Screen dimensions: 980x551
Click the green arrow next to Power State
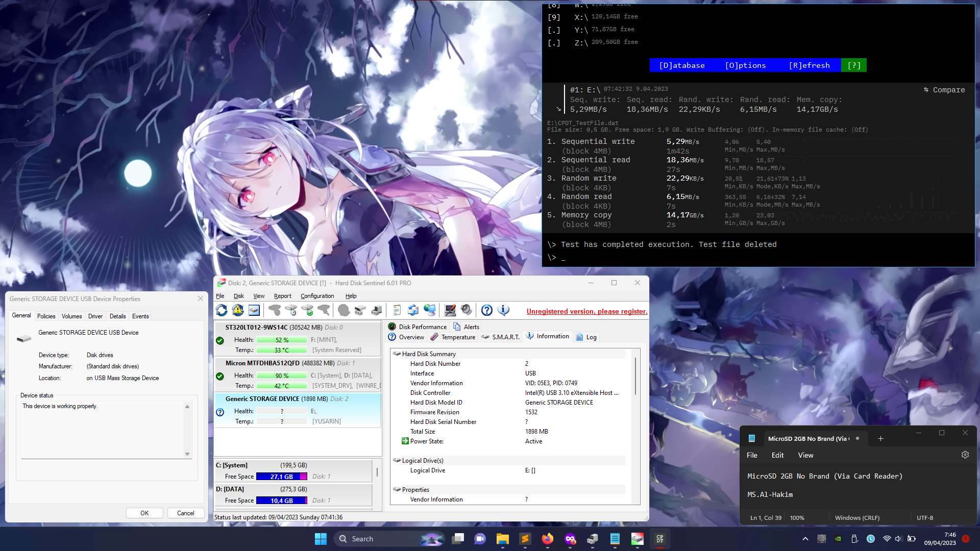(405, 441)
